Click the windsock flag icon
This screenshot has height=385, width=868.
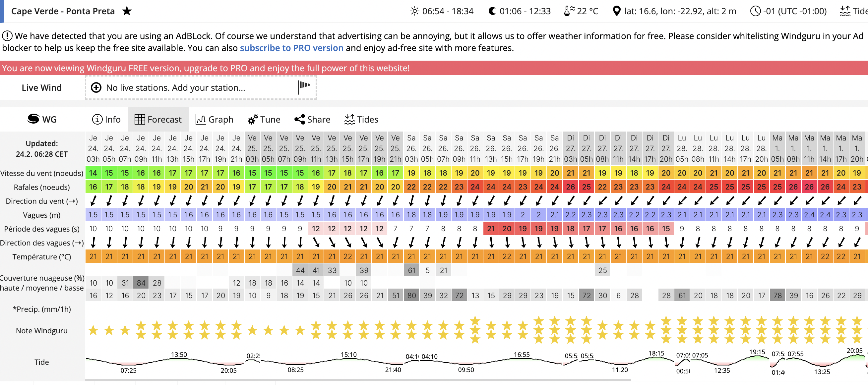(x=304, y=87)
